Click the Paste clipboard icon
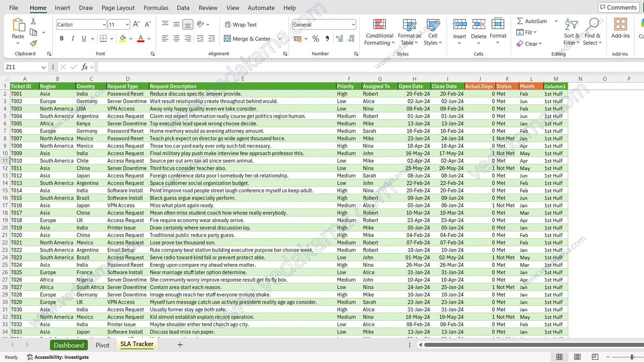 19,25
